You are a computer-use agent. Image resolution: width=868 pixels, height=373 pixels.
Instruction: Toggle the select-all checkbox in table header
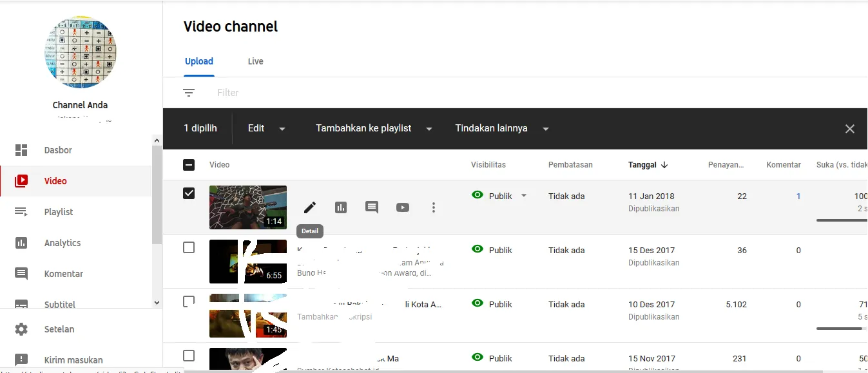(189, 165)
